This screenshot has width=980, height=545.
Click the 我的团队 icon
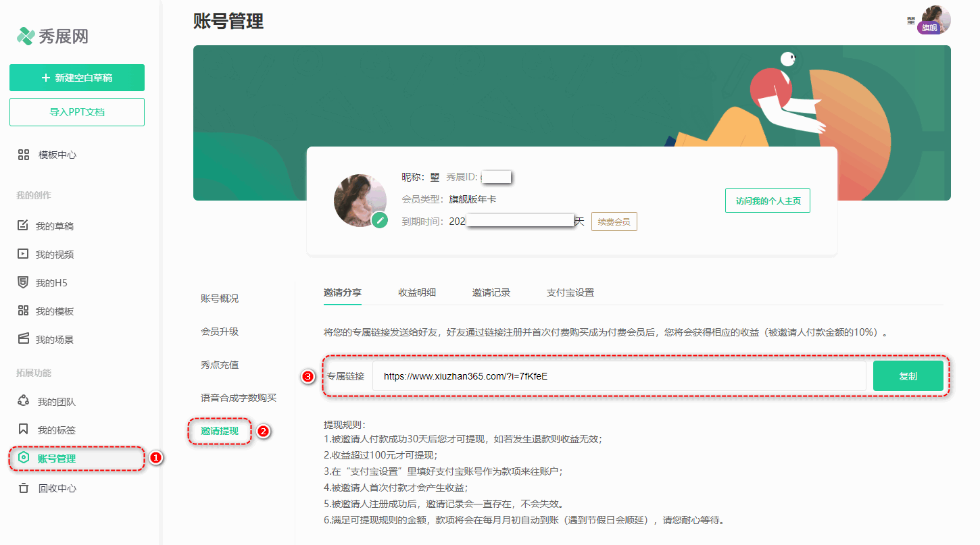(24, 401)
